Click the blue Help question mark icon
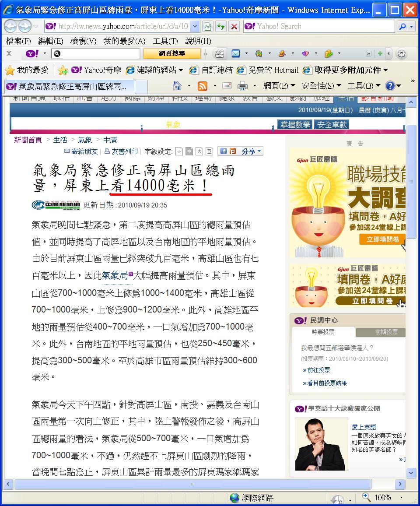Image resolution: width=420 pixels, height=506 pixels. pos(390,86)
